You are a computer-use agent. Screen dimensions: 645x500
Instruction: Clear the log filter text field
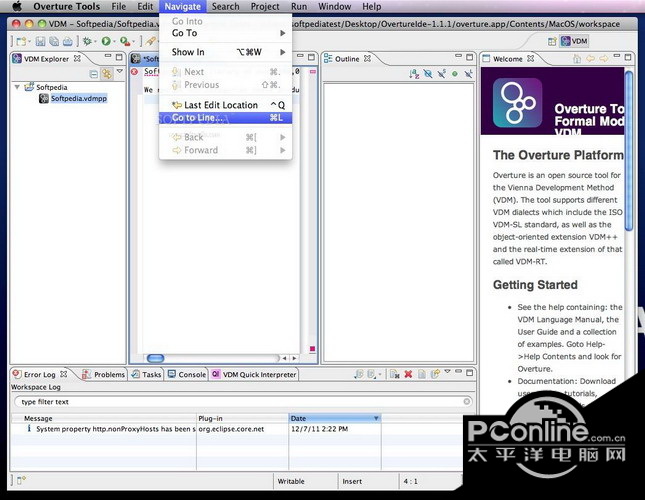coord(466,402)
